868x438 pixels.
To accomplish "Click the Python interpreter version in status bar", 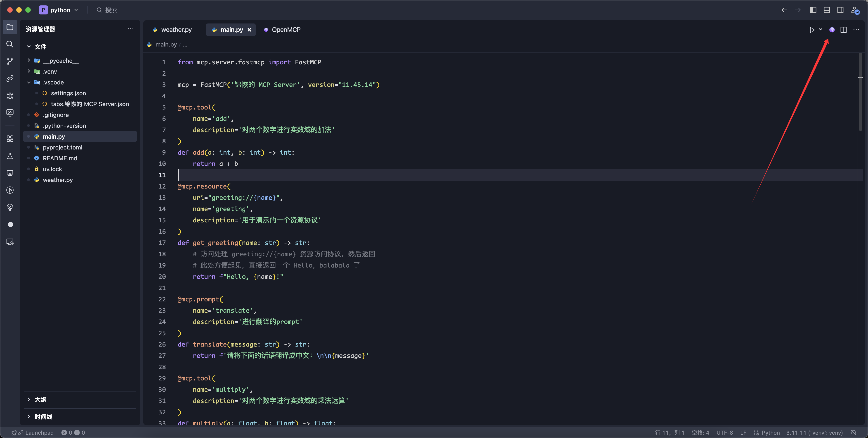I will [814, 433].
